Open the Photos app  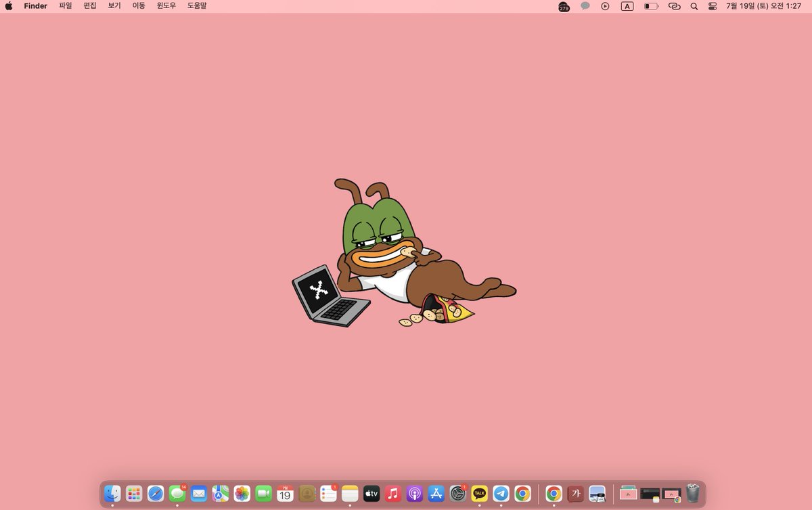(242, 494)
